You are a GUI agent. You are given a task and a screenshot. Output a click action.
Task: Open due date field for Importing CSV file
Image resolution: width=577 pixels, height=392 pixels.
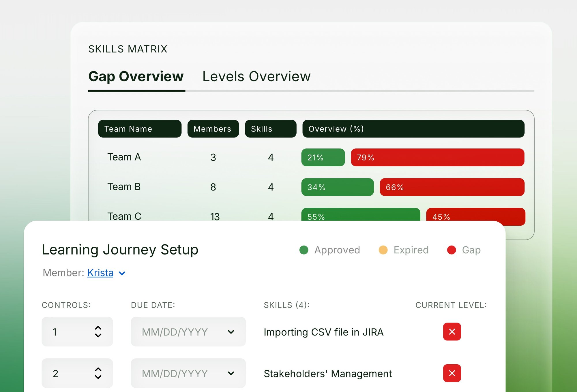point(188,331)
